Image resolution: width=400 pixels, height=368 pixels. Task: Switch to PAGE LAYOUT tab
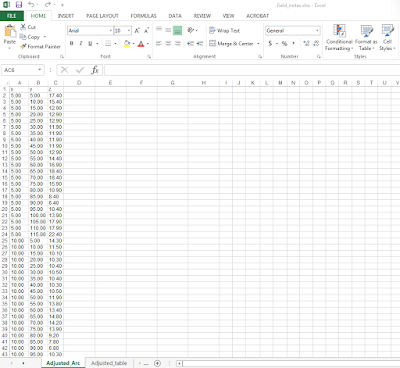pos(102,16)
